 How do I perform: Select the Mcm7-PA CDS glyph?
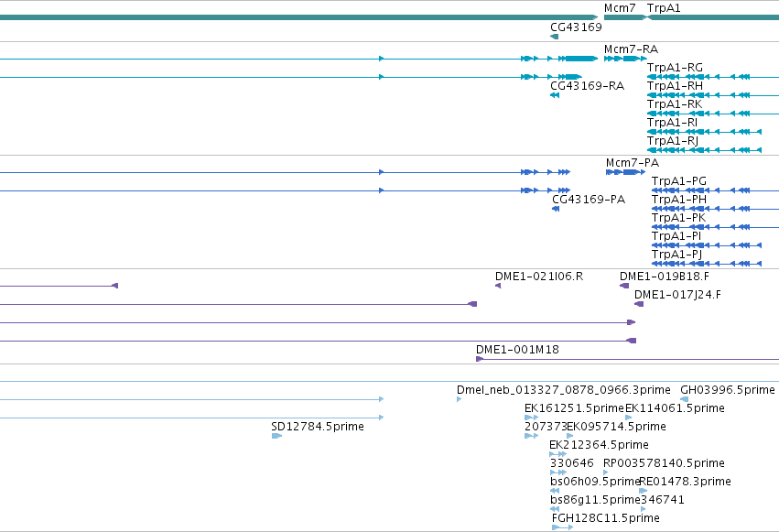[625, 172]
